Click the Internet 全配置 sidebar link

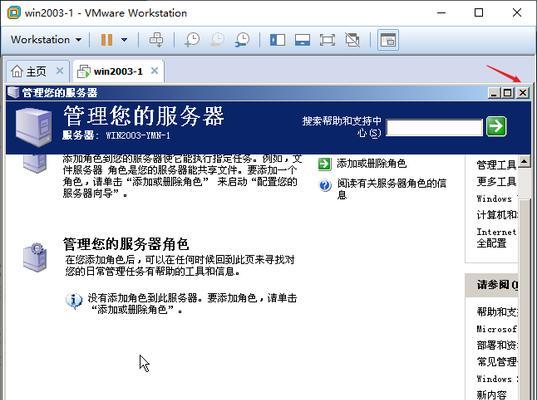[x=497, y=237]
